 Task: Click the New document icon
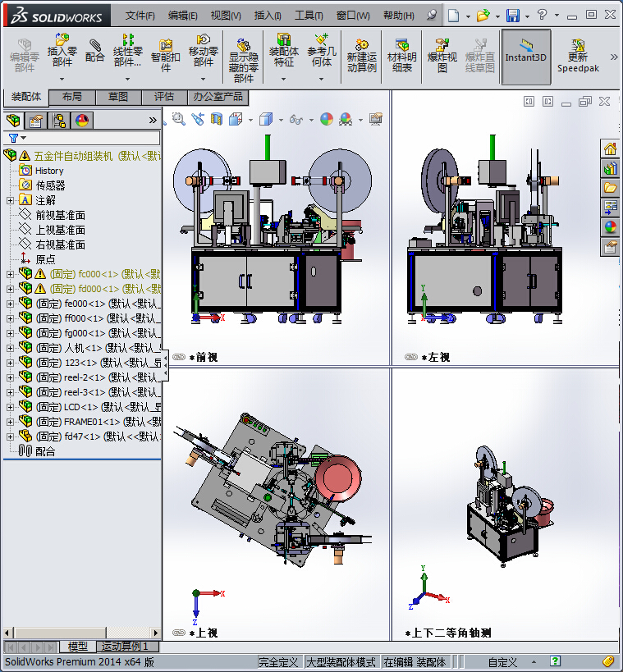click(x=454, y=16)
